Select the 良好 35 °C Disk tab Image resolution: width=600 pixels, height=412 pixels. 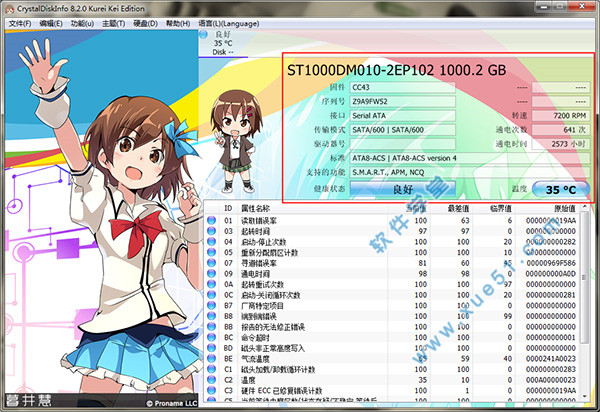pyautogui.click(x=223, y=43)
